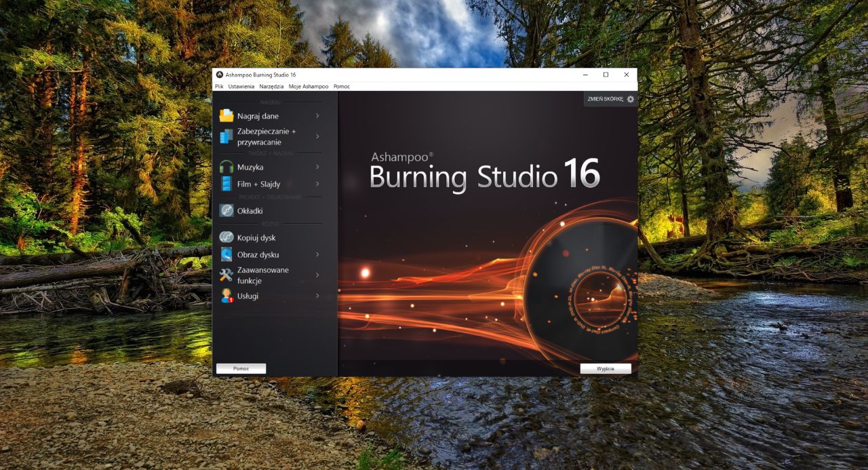Expand the Usługi submenu chevron

[x=317, y=296]
